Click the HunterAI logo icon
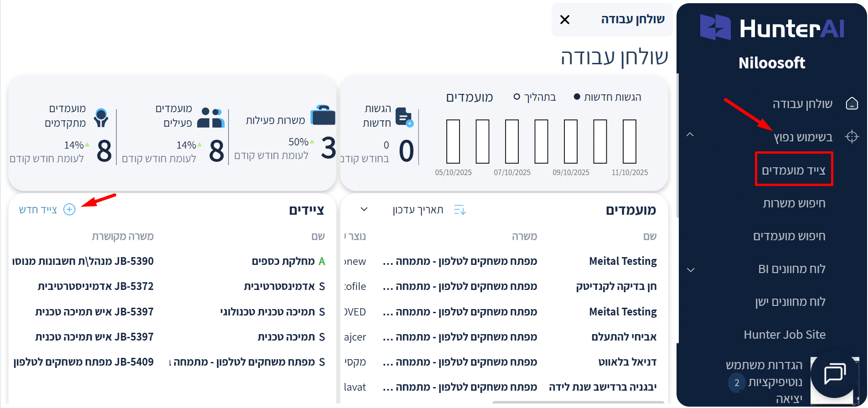 pos(715,27)
